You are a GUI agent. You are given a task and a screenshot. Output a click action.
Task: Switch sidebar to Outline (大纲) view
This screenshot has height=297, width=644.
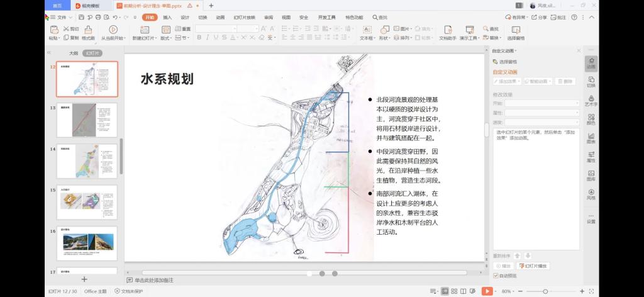(x=74, y=53)
